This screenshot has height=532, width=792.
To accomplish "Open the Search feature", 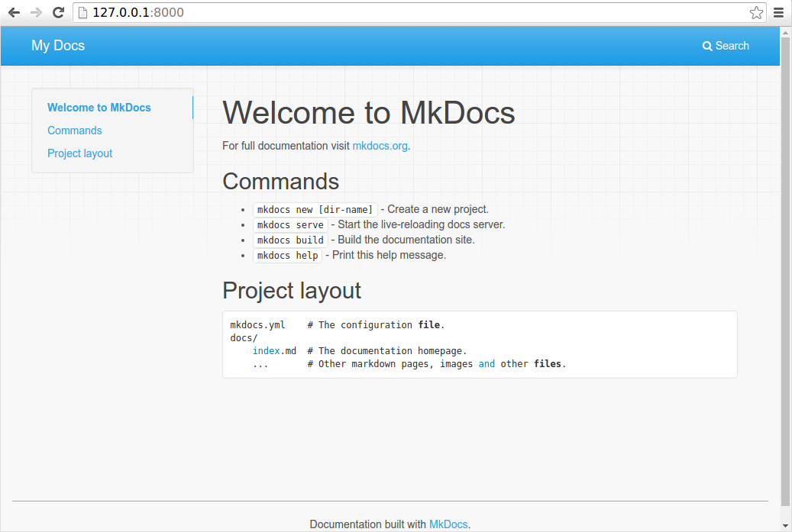I will point(725,46).
